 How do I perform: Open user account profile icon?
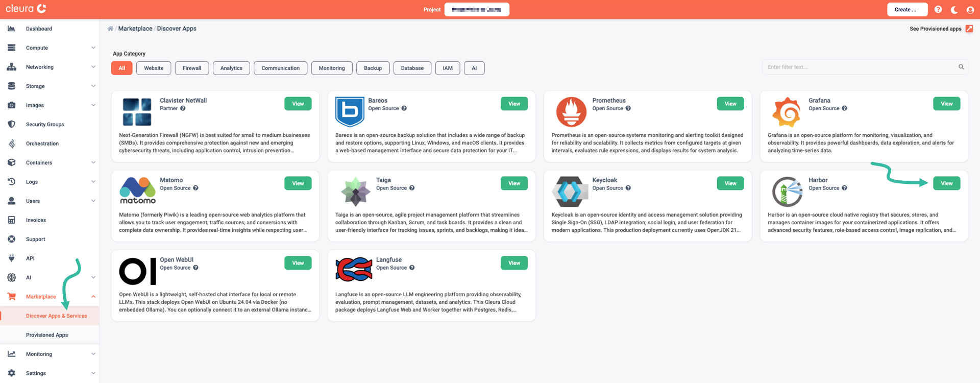tap(970, 10)
